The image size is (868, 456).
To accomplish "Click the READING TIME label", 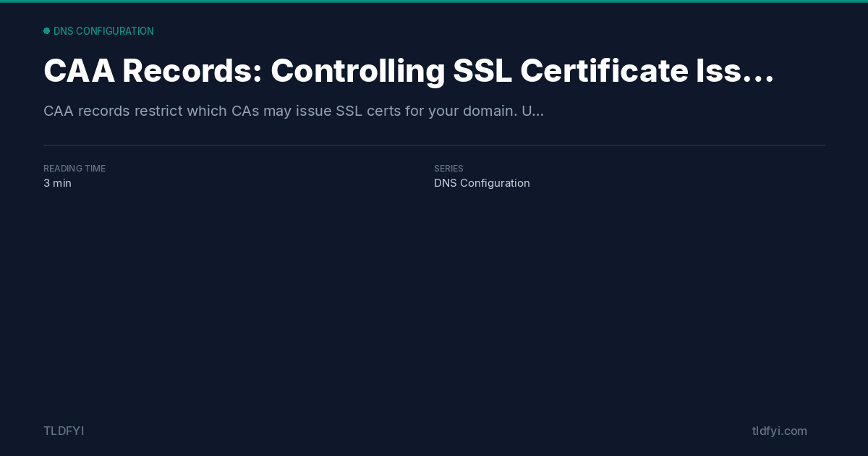I will pyautogui.click(x=75, y=169).
